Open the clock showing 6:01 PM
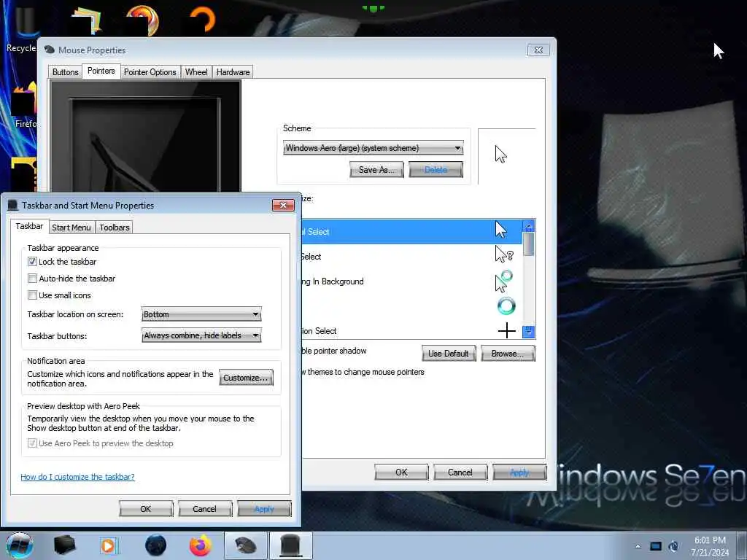Screen dimensions: 747x560 click(710, 546)
